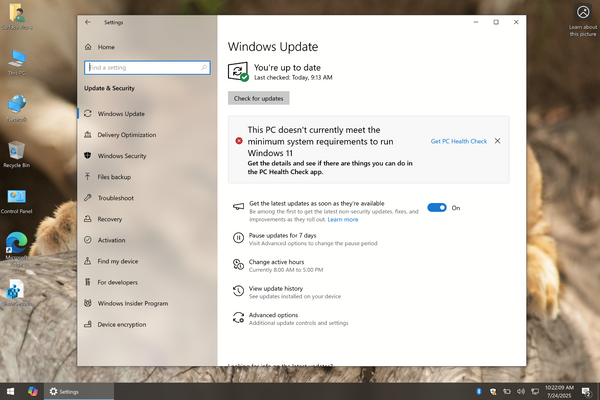Open the volume control in the tray
600x400 pixels.
[x=521, y=391]
